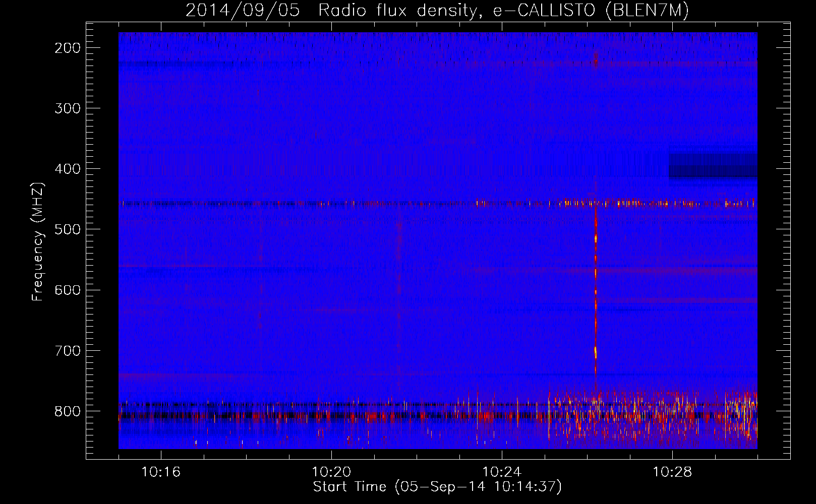
Task: Click the 700 frequency tick label
Action: click(68, 351)
